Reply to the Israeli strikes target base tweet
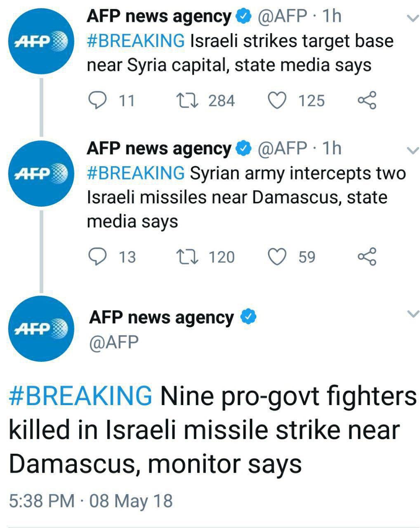 97,100
